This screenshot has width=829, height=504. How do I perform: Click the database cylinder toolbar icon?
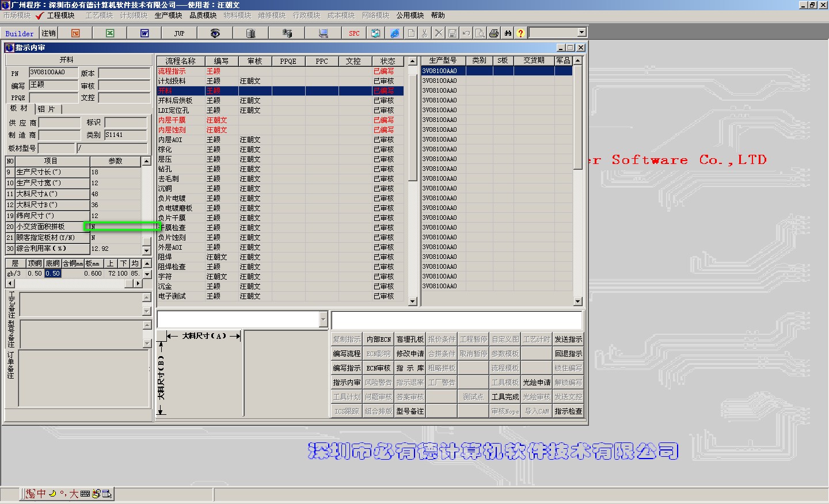click(250, 33)
